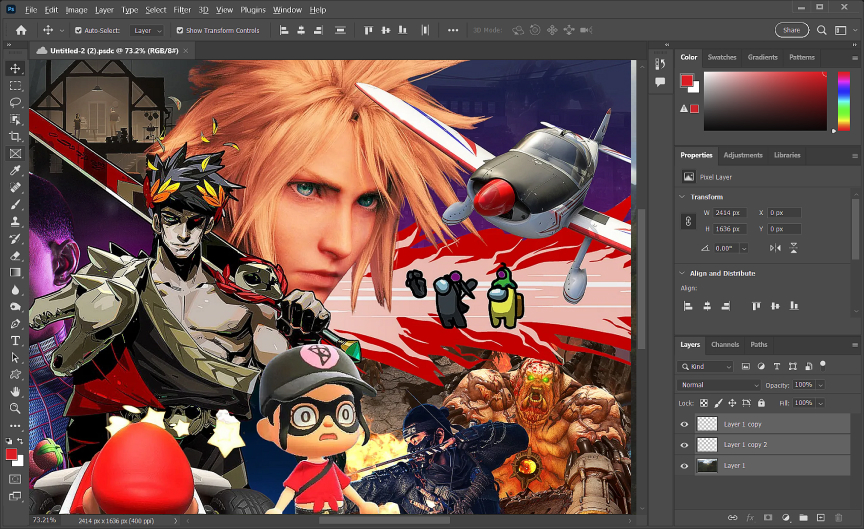Create a new layer with plus icon
The image size is (864, 529).
pos(821,517)
